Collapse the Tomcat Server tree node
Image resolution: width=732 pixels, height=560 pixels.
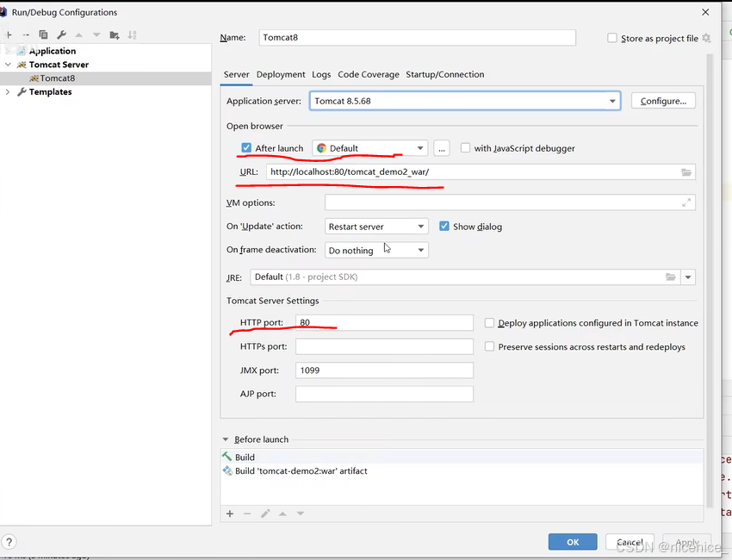pyautogui.click(x=8, y=65)
